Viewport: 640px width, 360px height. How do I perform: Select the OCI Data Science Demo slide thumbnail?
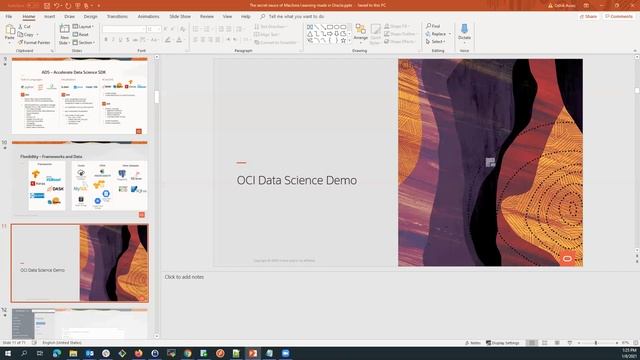[x=80, y=263]
